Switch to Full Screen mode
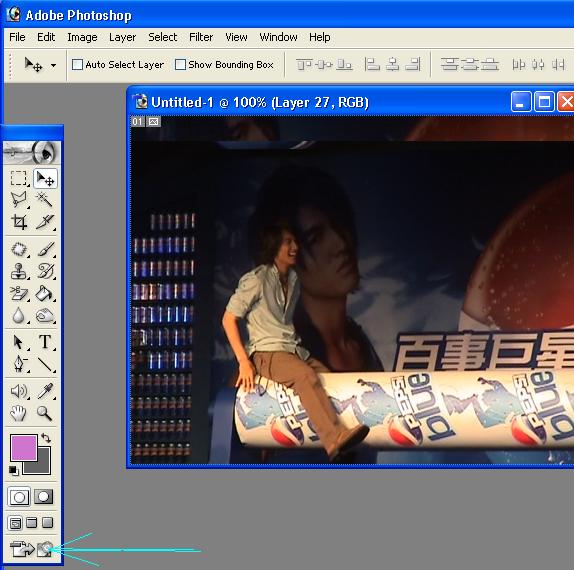Viewport: 574px width, 570px height. click(x=48, y=523)
